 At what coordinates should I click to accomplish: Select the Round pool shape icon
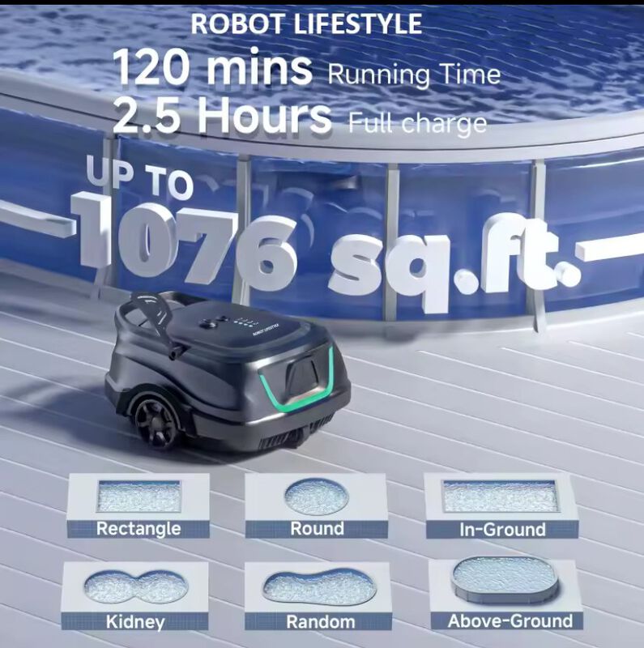click(317, 496)
